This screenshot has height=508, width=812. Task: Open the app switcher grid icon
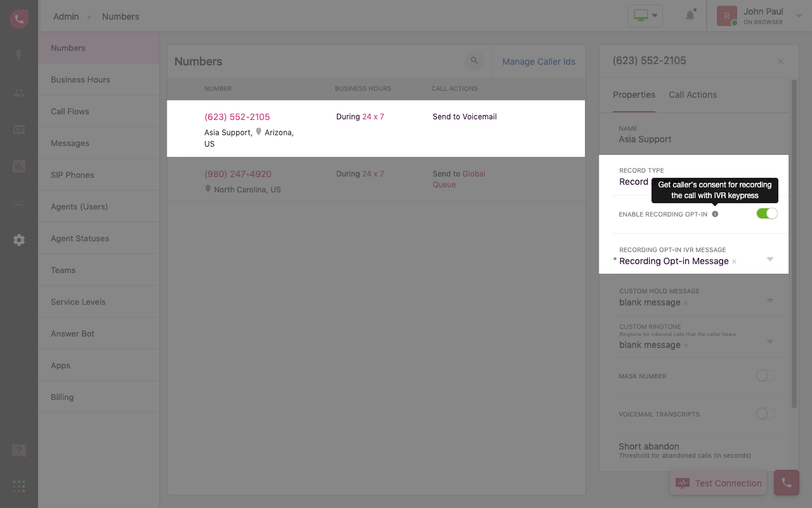point(19,486)
